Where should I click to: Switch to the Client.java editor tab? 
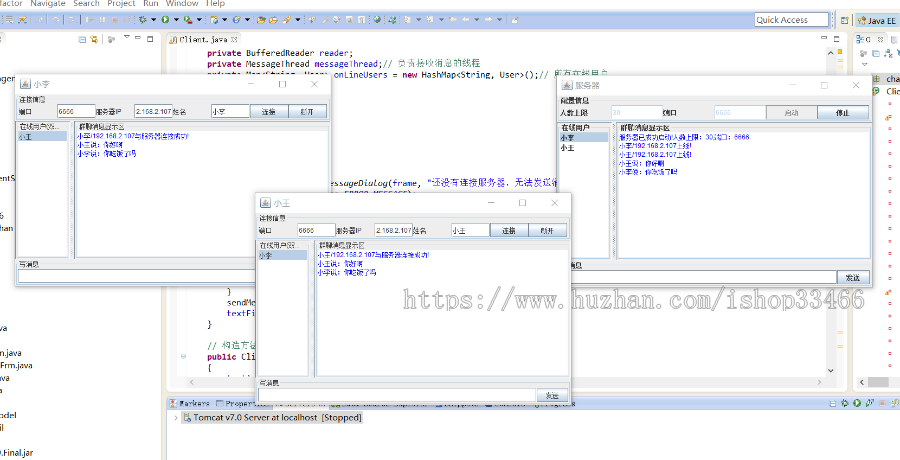[x=207, y=39]
